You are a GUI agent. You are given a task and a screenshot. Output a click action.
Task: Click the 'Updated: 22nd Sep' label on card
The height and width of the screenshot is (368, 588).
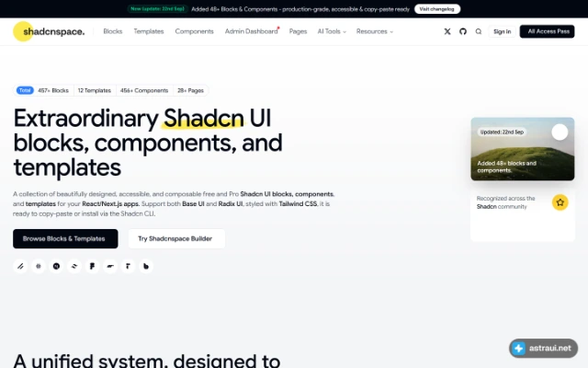[x=502, y=132]
